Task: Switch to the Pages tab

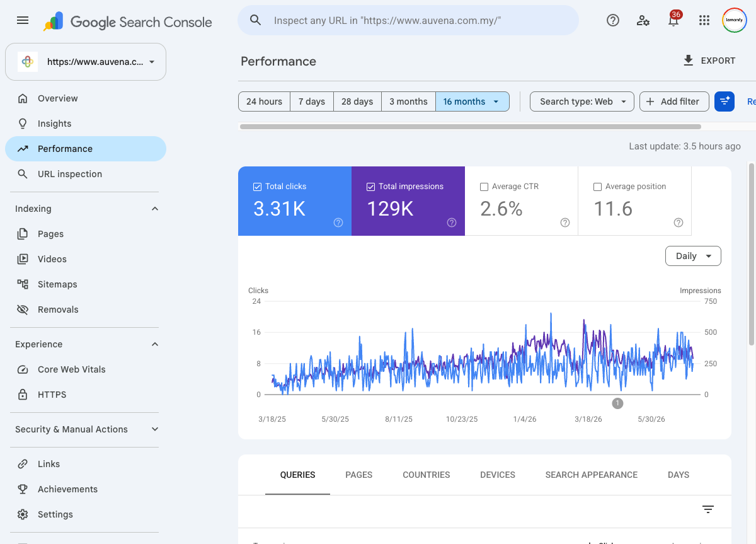Action: pos(359,475)
